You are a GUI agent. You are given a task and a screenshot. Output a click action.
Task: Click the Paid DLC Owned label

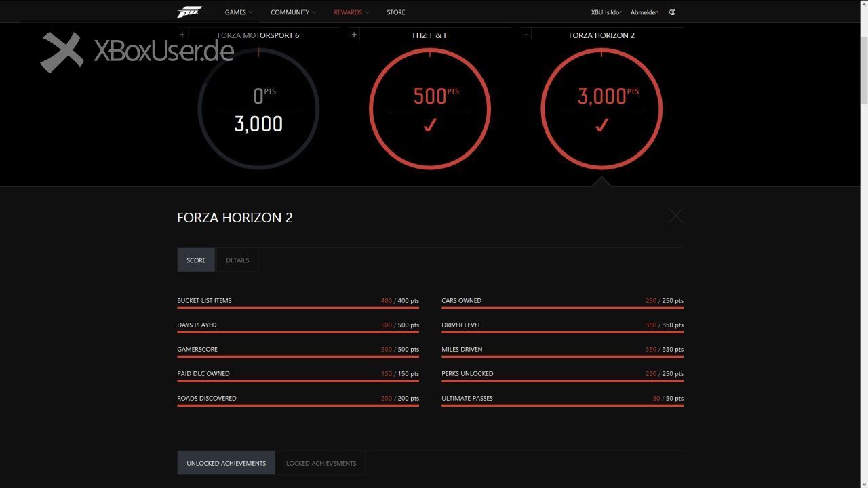pyautogui.click(x=203, y=373)
